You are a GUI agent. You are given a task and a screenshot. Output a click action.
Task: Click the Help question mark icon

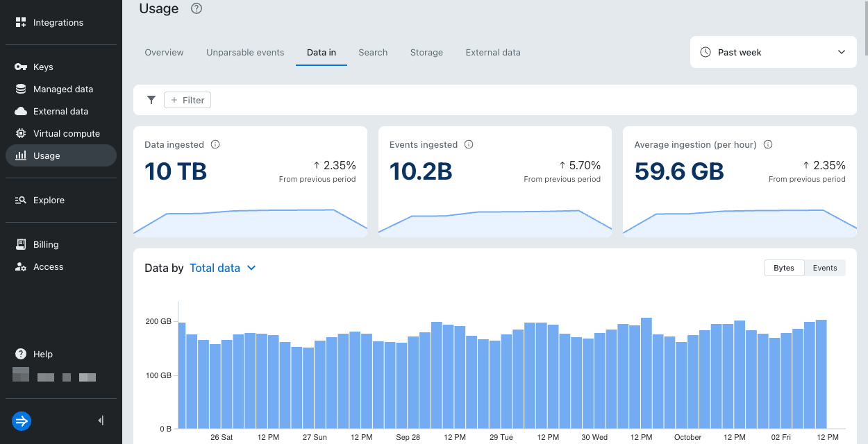click(x=21, y=354)
